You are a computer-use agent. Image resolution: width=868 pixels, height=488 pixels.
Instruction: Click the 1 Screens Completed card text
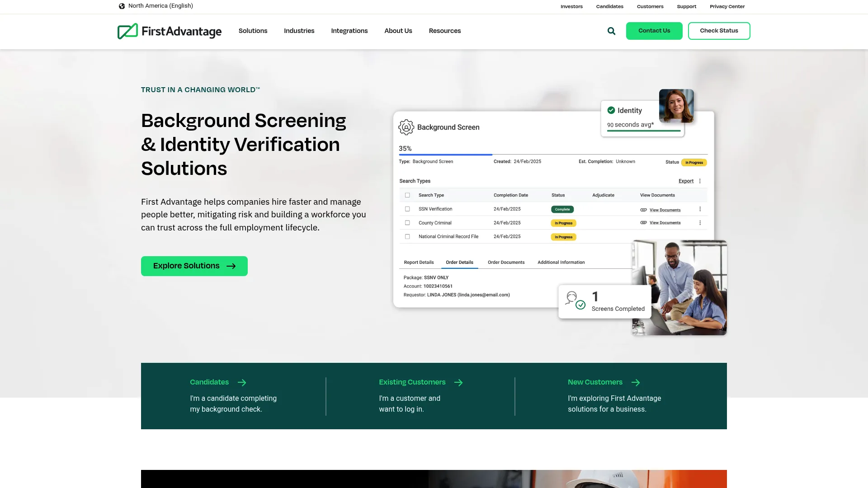618,301
